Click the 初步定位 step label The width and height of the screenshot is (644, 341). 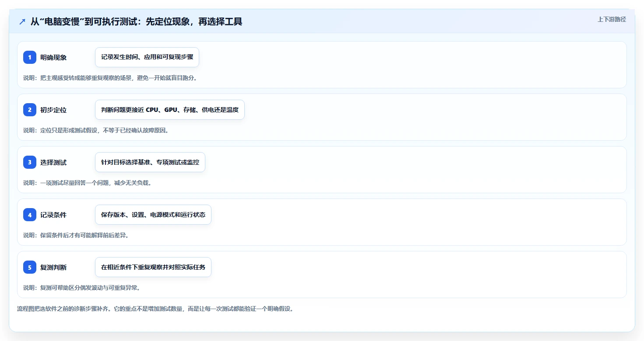click(x=53, y=110)
